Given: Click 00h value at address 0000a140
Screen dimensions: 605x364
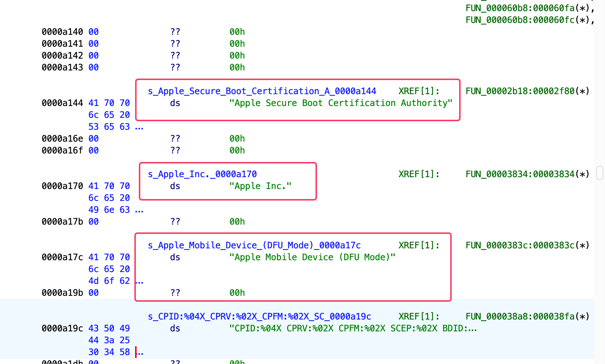Looking at the screenshot, I should point(237,32).
